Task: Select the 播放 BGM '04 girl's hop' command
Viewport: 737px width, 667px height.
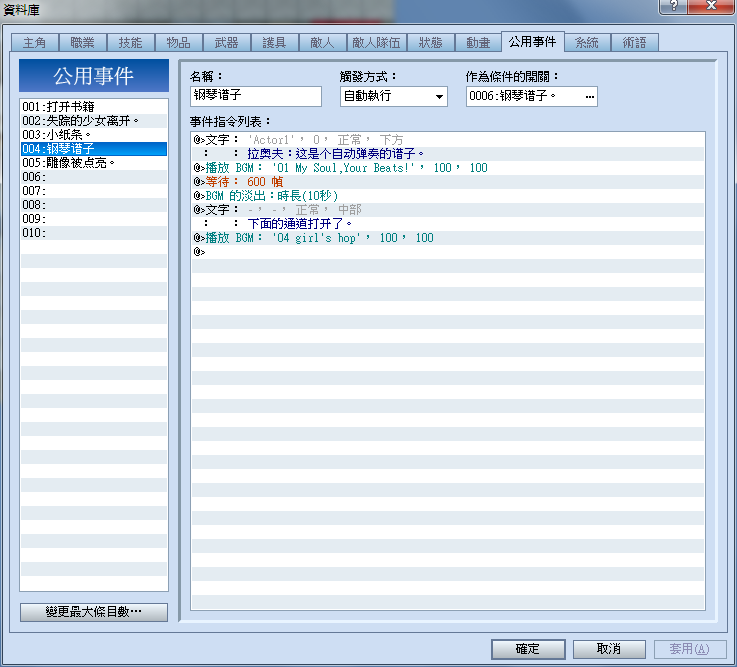Action: click(x=448, y=238)
